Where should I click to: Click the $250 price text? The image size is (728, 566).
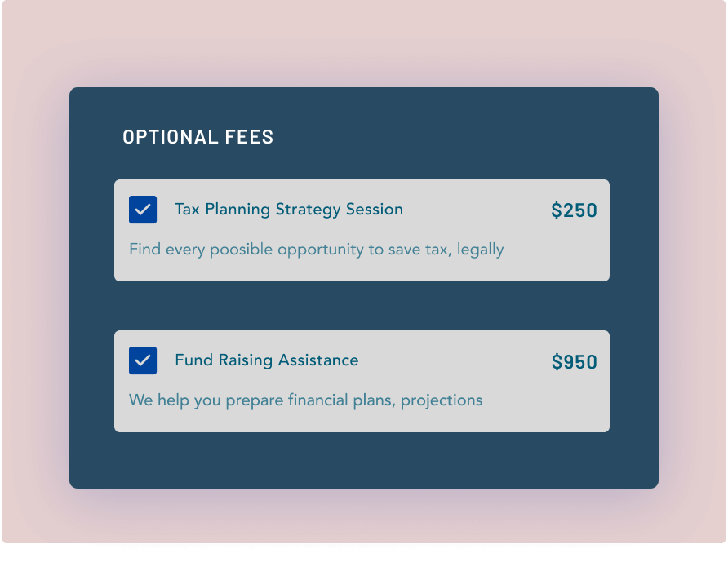(575, 210)
